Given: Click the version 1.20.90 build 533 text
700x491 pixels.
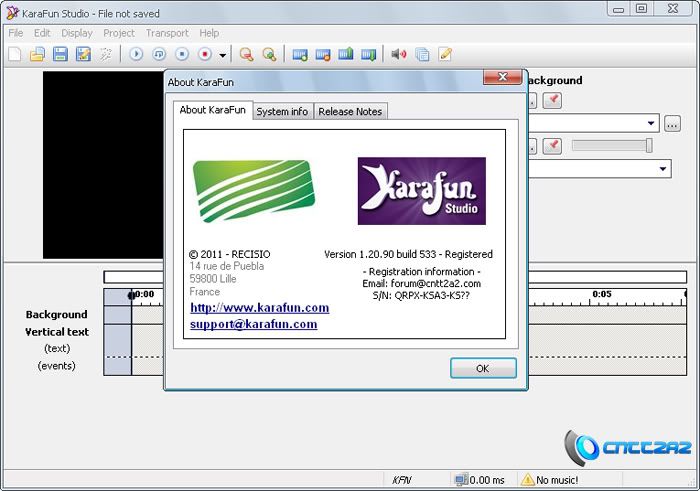Looking at the screenshot, I should [x=408, y=254].
